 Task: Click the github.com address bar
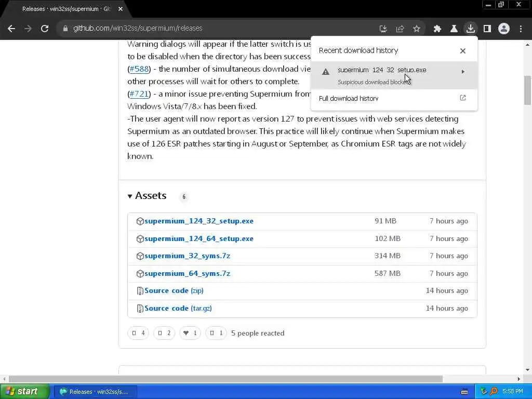(217, 29)
